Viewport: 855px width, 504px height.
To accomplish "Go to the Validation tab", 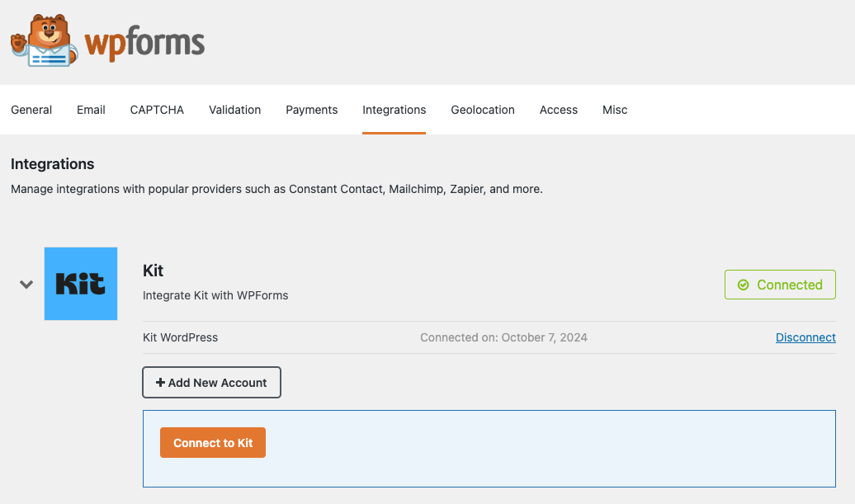I will [x=234, y=110].
